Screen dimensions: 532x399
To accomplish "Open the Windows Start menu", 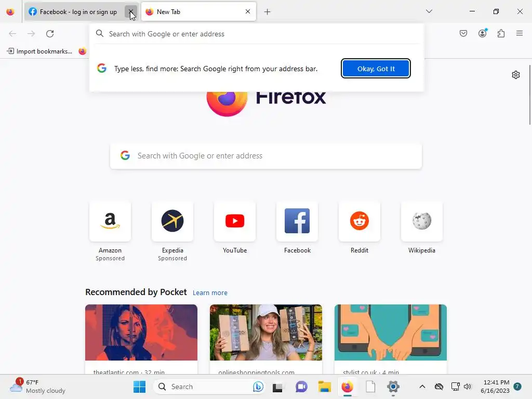I will pos(139,387).
